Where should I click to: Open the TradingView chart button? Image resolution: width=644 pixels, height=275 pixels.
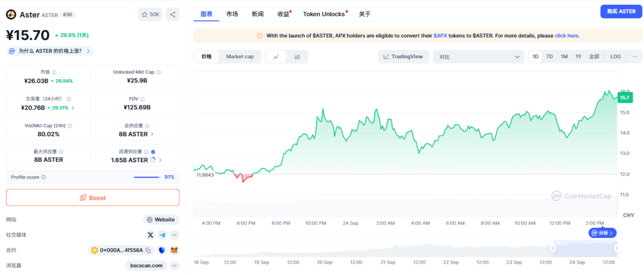coord(403,57)
